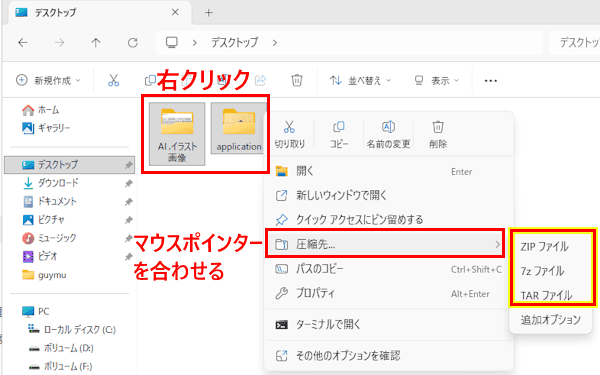Viewport: 600px width, 375px height.
Task: Click the PC monitor icon in address bar
Action: (x=171, y=42)
